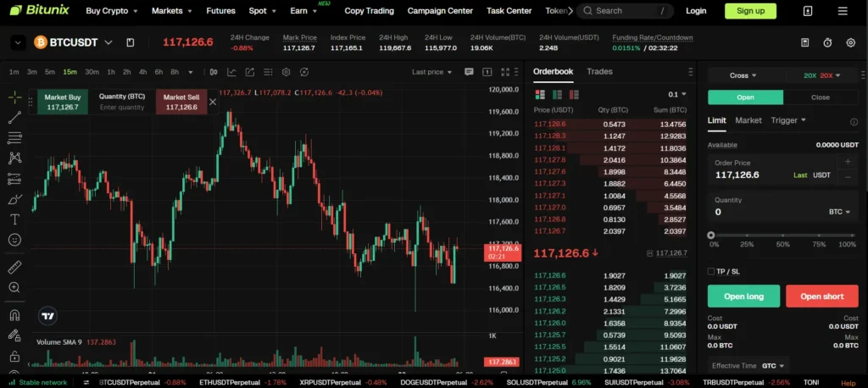The width and height of the screenshot is (868, 388).
Task: Open the forecasting and measurement tools
Action: coord(15,179)
